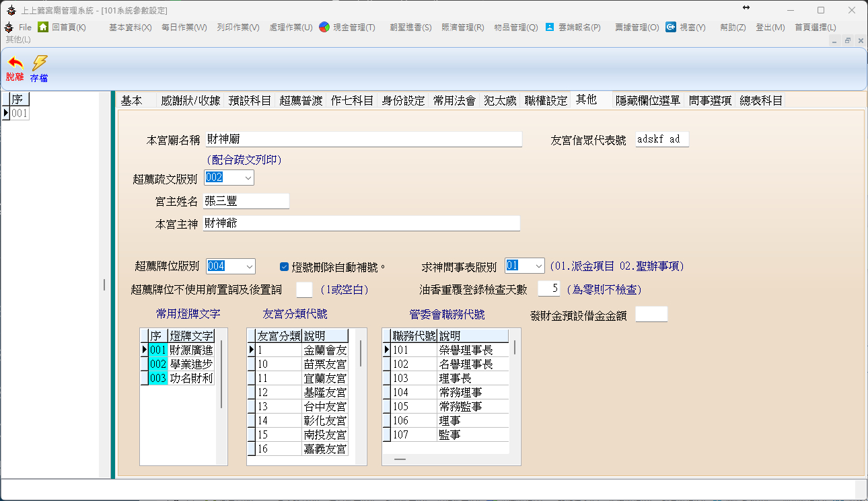Click the 發財金預設借金金額 input field
Image resolution: width=868 pixels, height=501 pixels.
[651, 314]
